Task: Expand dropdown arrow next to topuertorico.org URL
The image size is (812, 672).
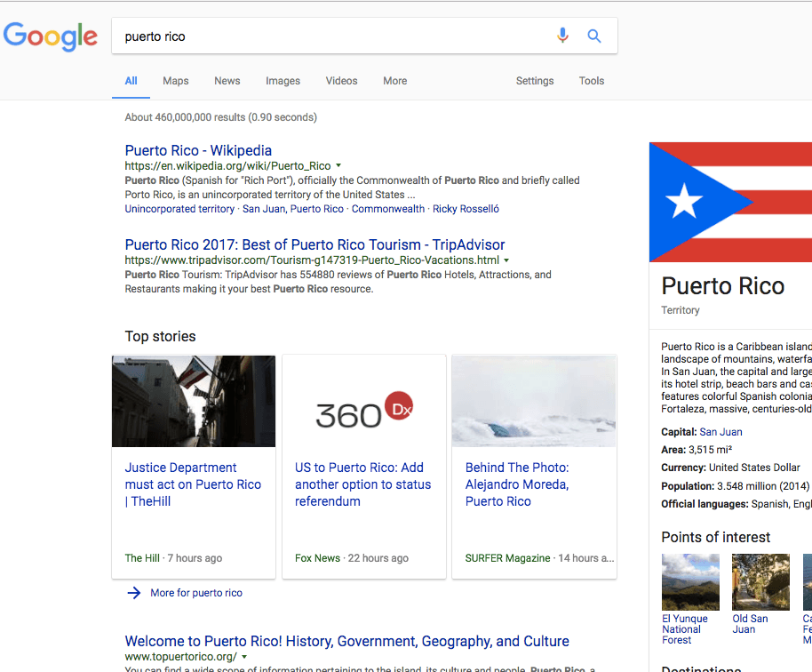Action: click(x=244, y=657)
